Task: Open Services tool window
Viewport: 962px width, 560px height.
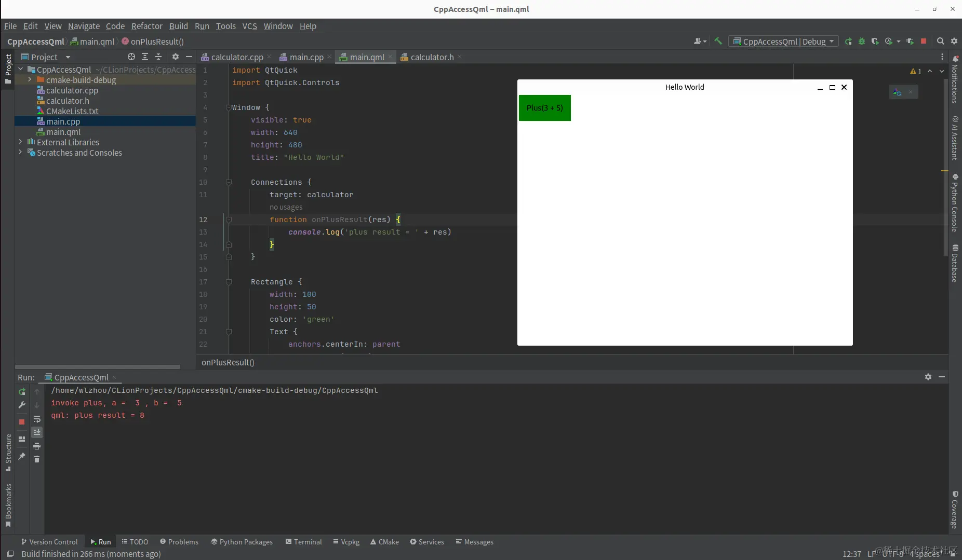Action: (x=427, y=541)
